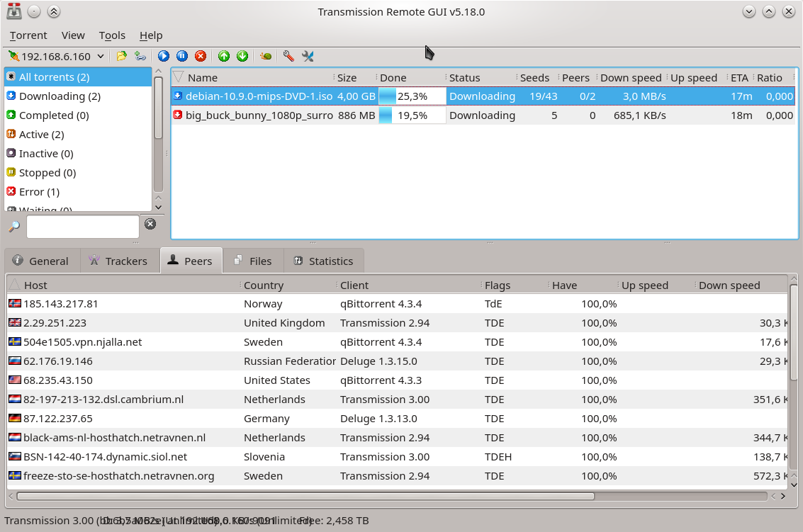Screen dimensions: 803x532
Task: Click the torrent search input field
Action: [x=82, y=227]
